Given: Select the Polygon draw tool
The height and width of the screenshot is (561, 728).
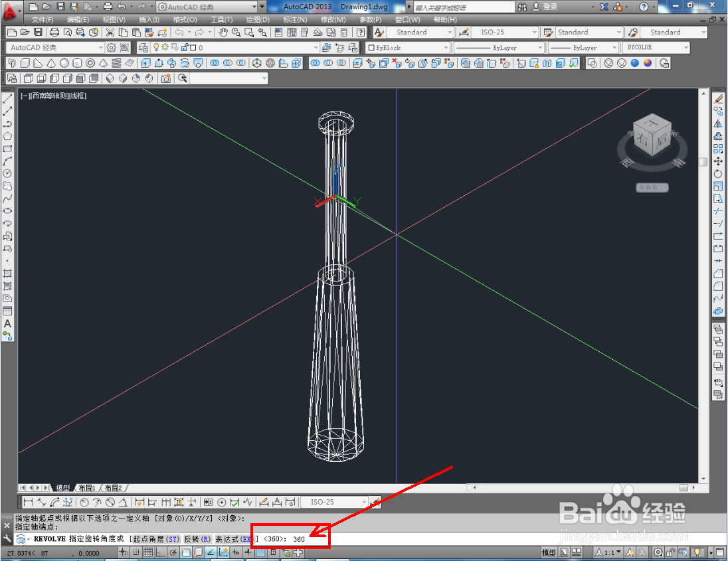Looking at the screenshot, I should click(7, 136).
